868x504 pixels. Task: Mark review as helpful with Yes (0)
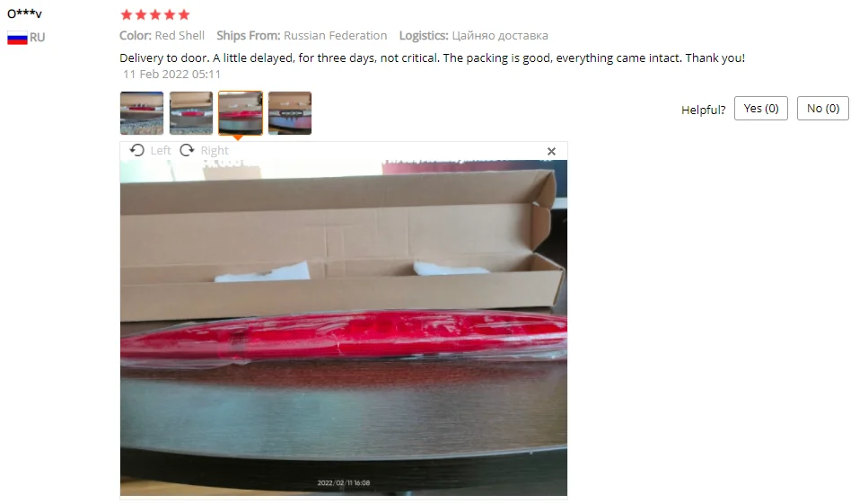760,108
